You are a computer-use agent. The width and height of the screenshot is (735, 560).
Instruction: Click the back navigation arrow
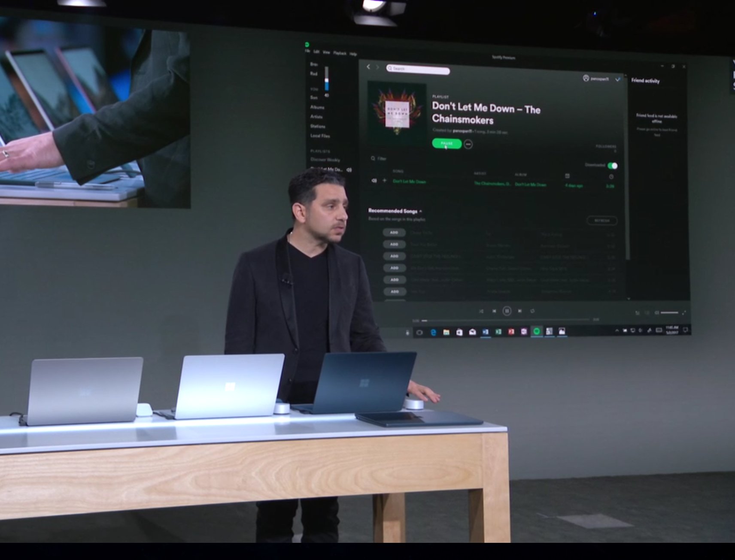[368, 67]
